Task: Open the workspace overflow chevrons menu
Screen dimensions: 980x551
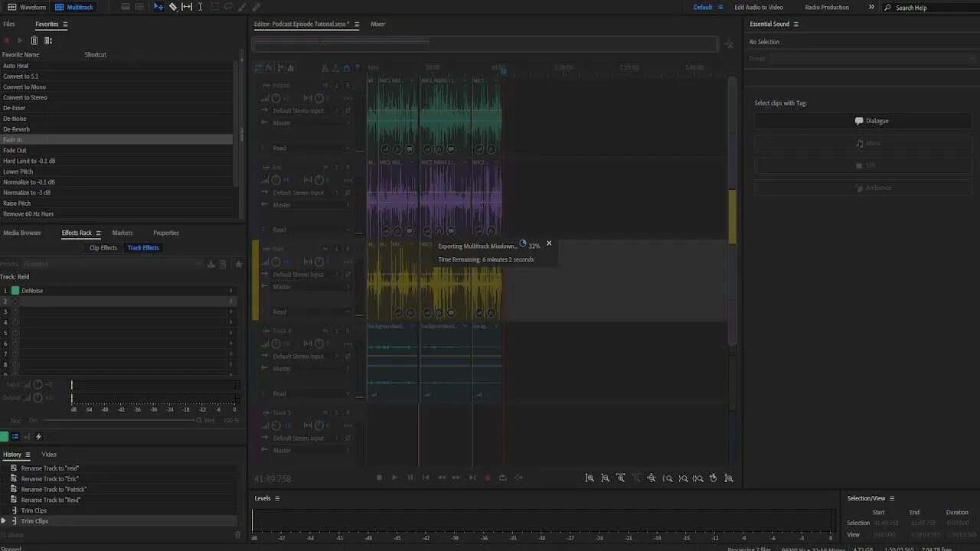Action: [x=871, y=7]
